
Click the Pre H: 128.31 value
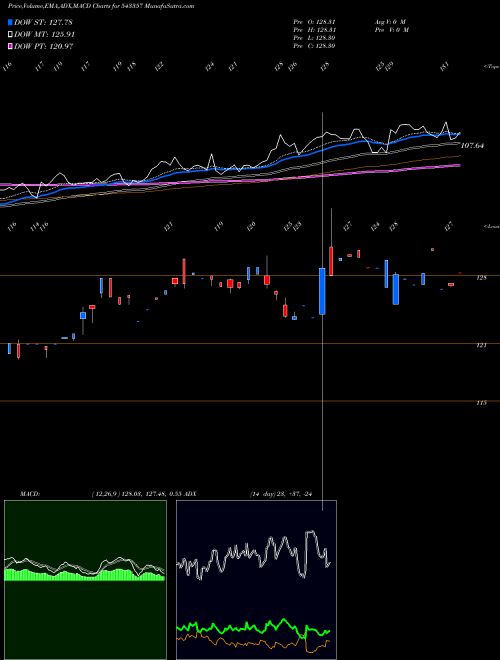pyautogui.click(x=314, y=30)
